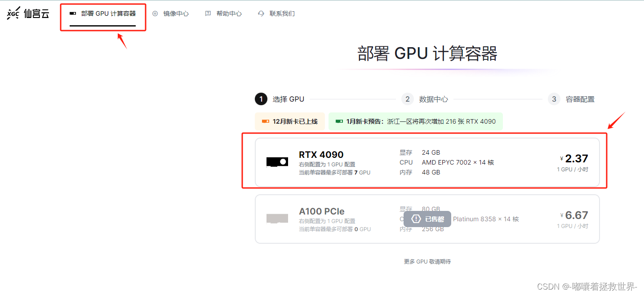The width and height of the screenshot is (644, 295).
Task: Select the RTX 4090 GPU title
Action: click(321, 155)
